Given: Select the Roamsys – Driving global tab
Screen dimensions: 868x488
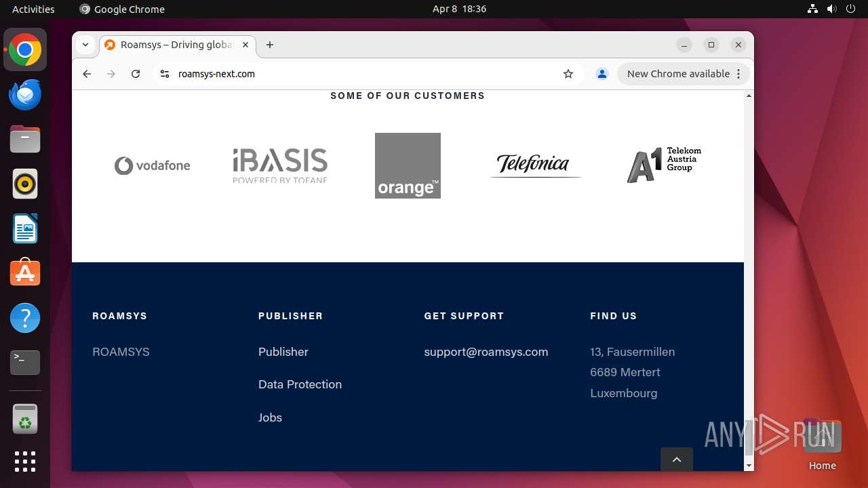Looking at the screenshot, I should coord(178,45).
